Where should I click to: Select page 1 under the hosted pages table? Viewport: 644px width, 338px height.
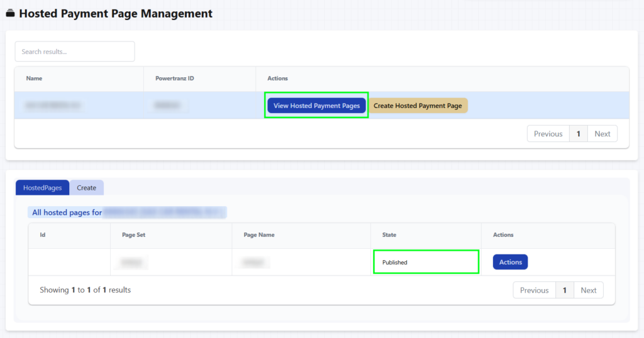(x=564, y=290)
